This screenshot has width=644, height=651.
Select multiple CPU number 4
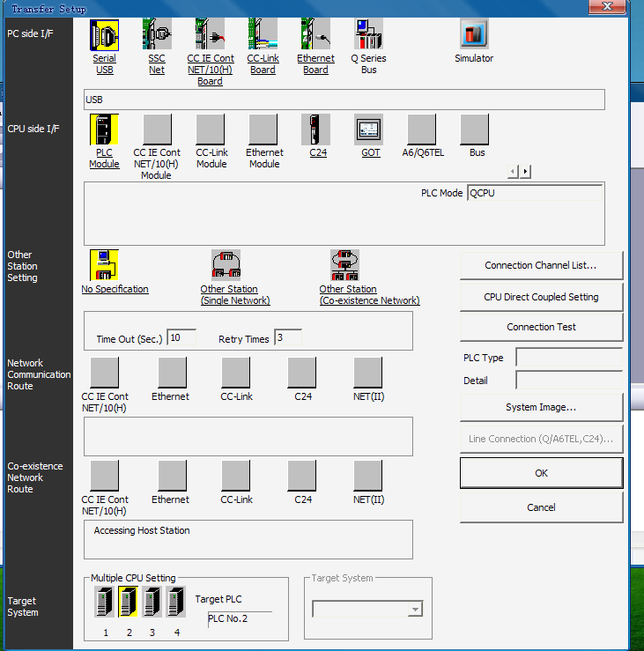tap(176, 602)
